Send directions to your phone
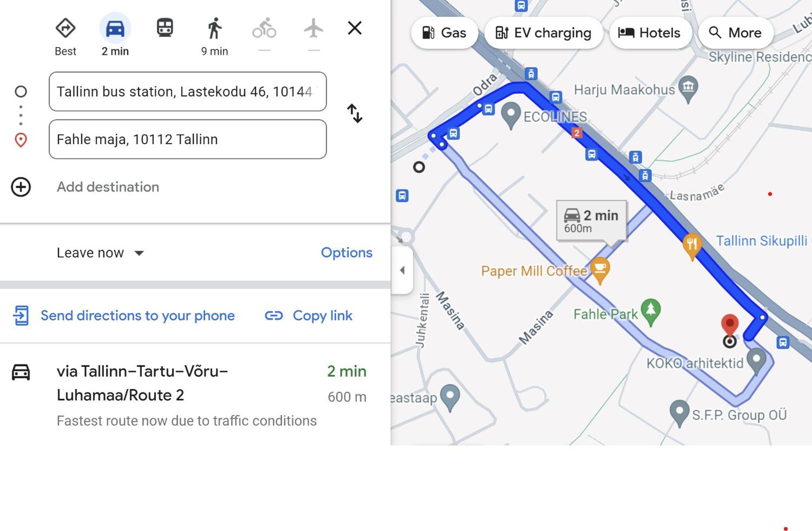Viewport: 812px width, 531px height. tap(124, 316)
